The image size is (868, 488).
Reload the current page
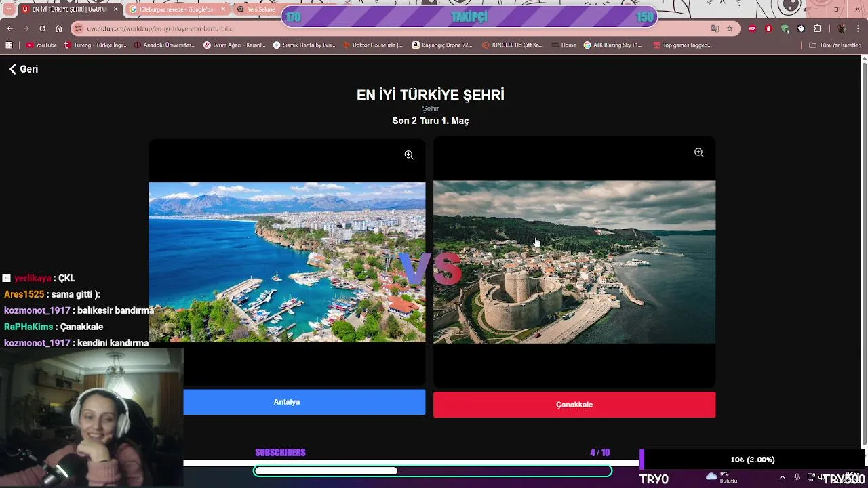click(x=42, y=28)
